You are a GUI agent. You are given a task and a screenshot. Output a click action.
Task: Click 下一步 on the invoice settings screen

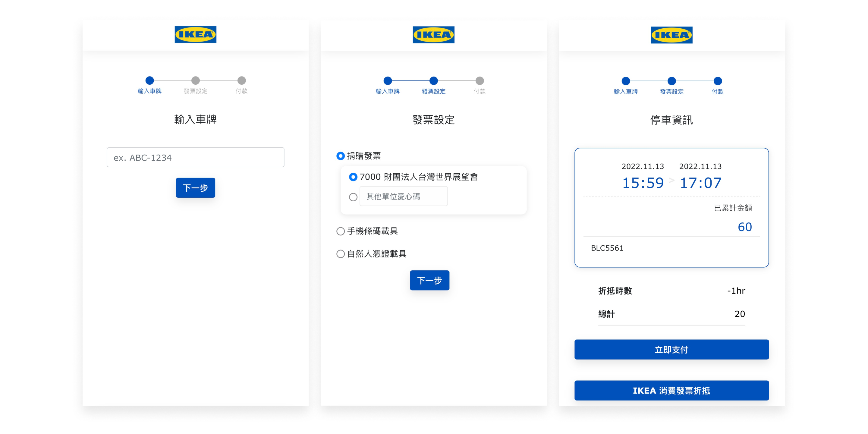[429, 280]
